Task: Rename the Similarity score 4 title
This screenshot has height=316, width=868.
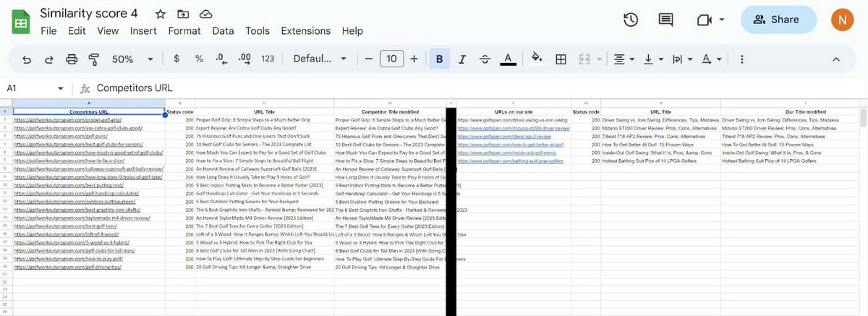Action: coord(89,14)
